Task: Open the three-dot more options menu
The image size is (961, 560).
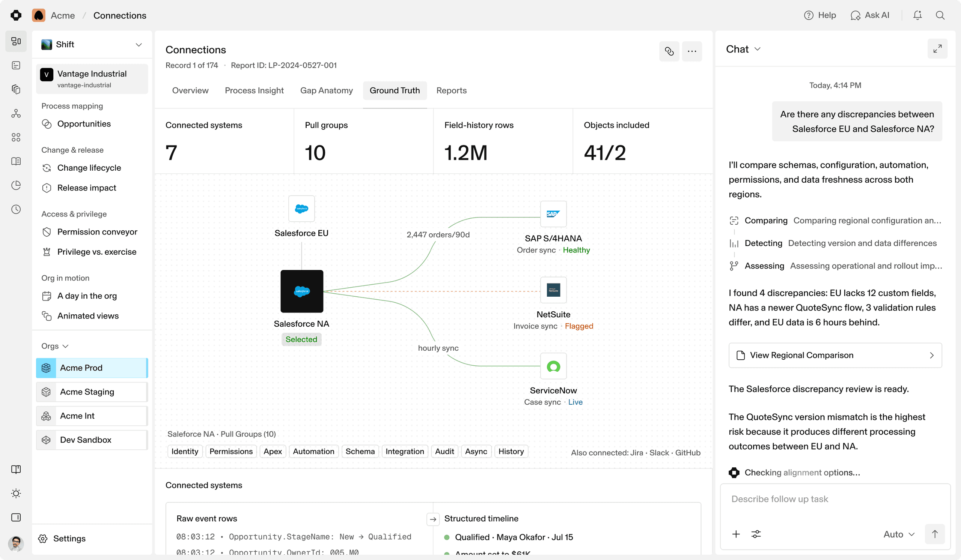Action: click(x=692, y=51)
